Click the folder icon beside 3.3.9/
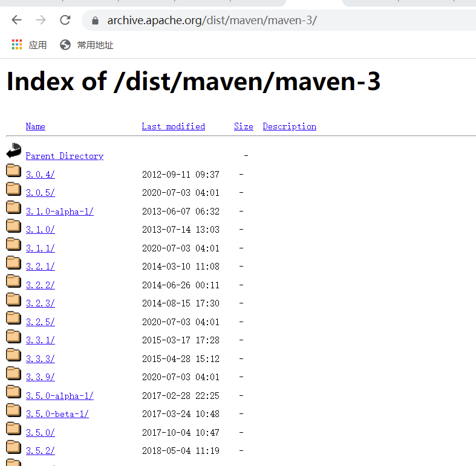This screenshot has height=466, width=476. point(14,373)
